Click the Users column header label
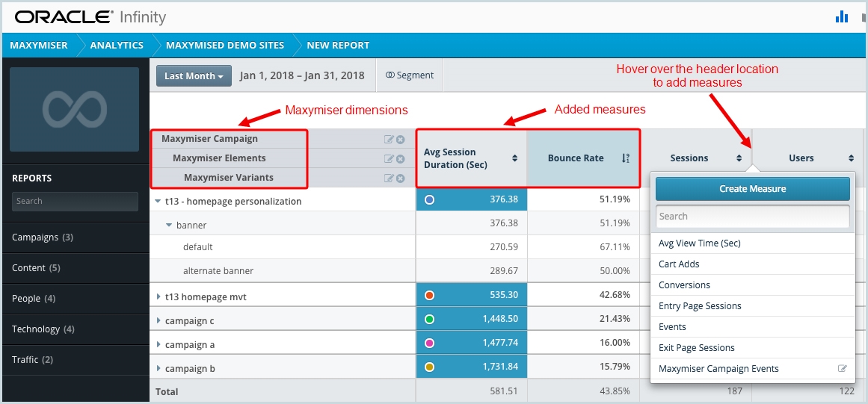 [801, 158]
